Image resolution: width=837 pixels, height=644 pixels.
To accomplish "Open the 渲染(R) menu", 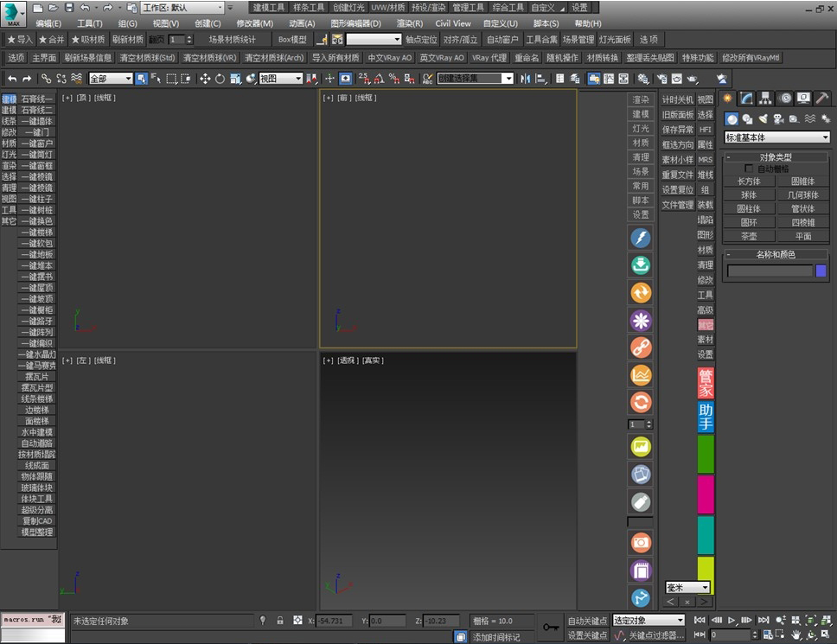I will [410, 23].
